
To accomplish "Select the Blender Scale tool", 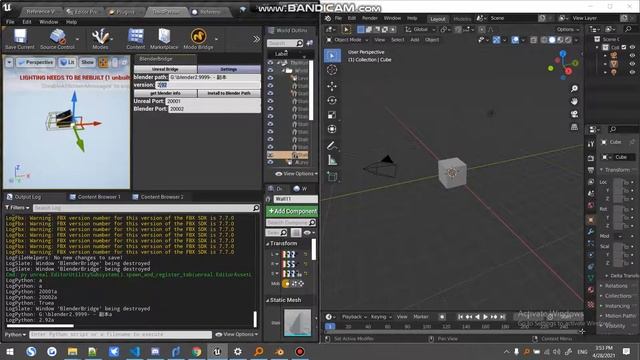I will click(332, 115).
